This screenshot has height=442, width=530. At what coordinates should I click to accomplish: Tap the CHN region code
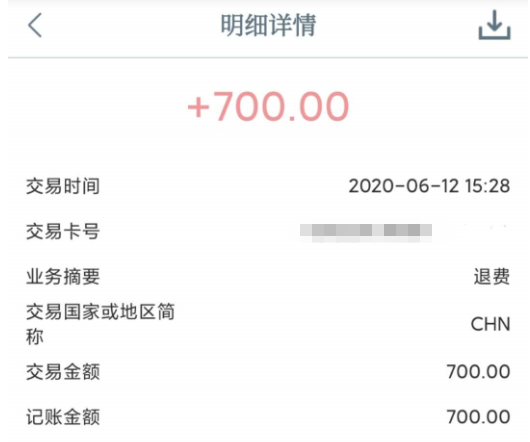[490, 324]
